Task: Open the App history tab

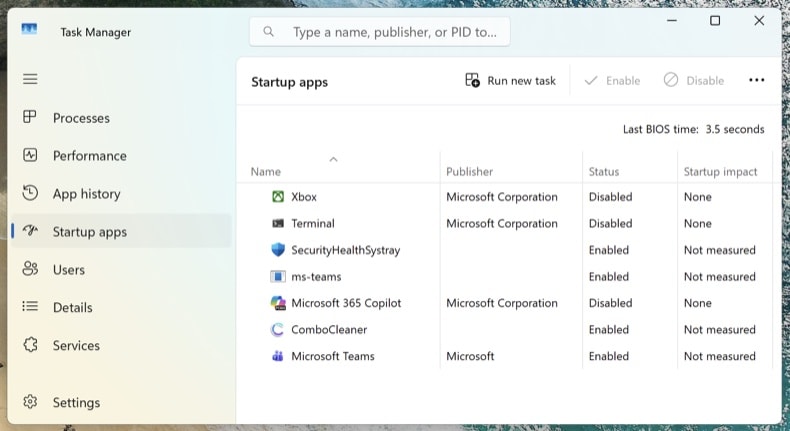Action: click(x=122, y=194)
